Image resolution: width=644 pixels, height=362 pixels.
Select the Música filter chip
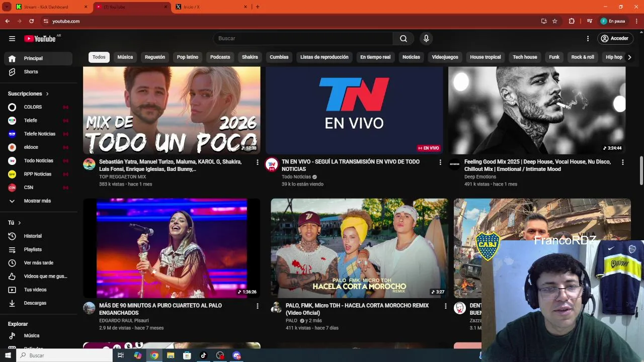pos(125,57)
